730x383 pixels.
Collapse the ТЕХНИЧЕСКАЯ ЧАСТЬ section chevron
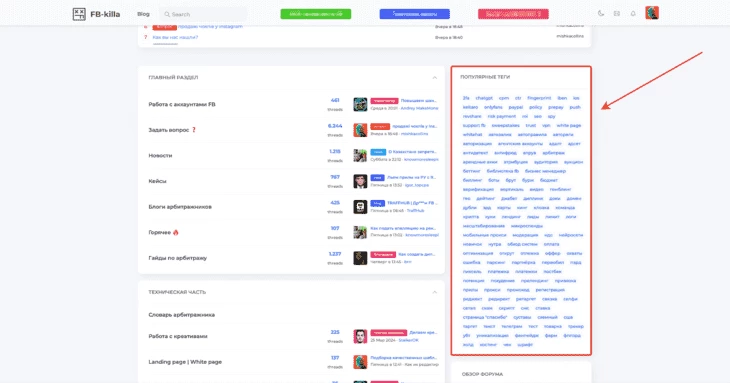[x=434, y=292]
